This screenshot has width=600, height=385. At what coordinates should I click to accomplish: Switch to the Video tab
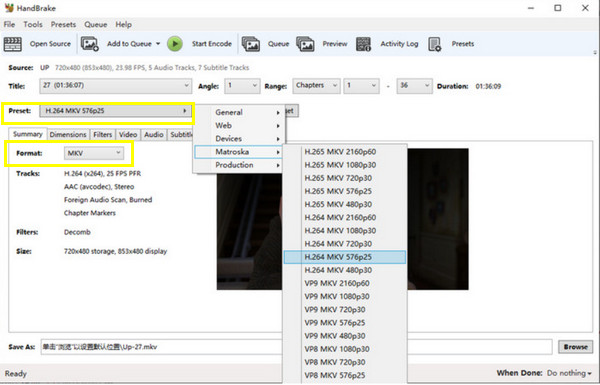(128, 135)
